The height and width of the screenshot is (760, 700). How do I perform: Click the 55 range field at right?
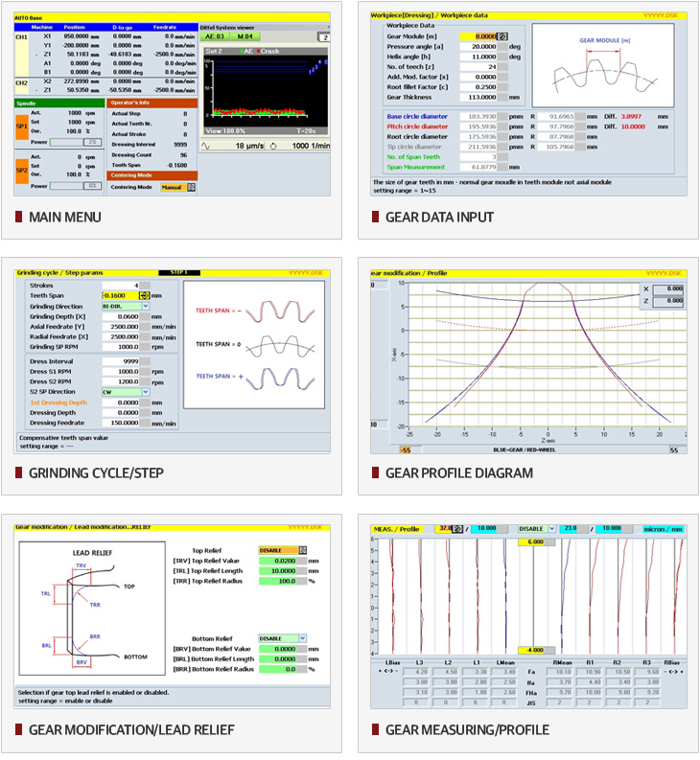674,450
